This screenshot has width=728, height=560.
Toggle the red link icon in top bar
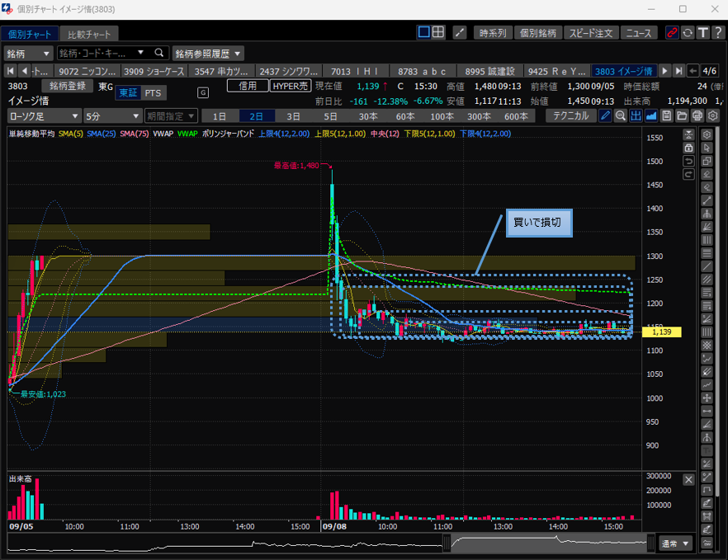(672, 33)
